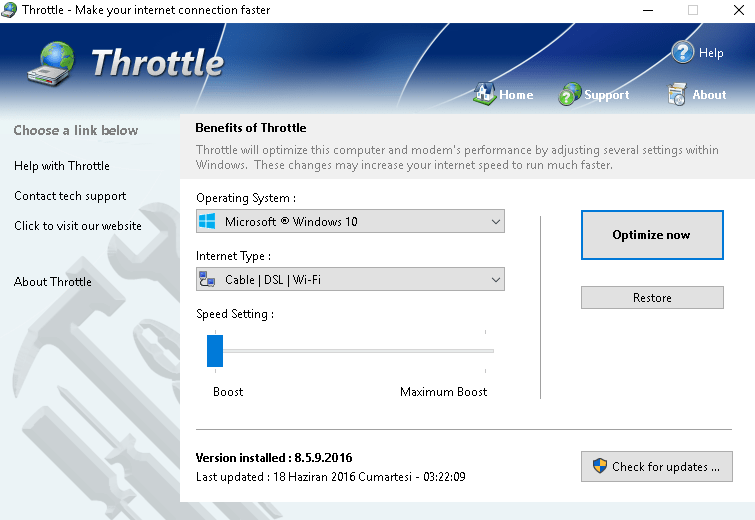This screenshot has width=755, height=520.
Task: Click the Throttle globe modem logo
Action: pyautogui.click(x=52, y=64)
